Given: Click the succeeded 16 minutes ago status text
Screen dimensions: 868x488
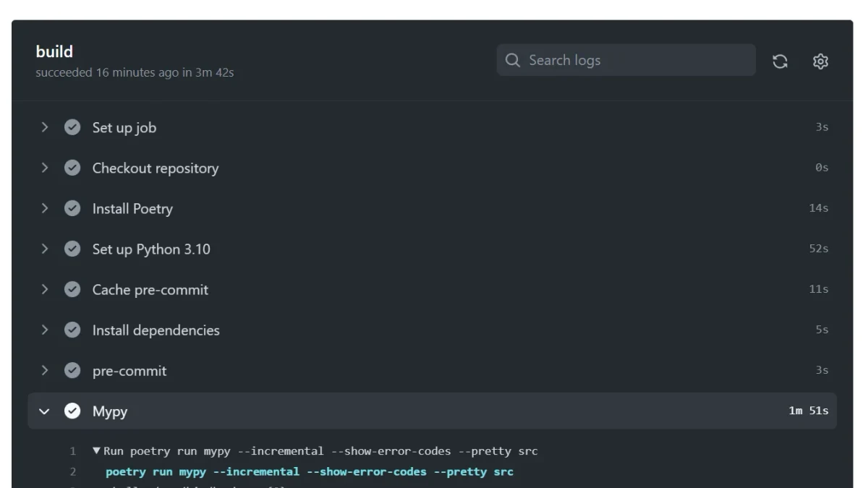Looking at the screenshot, I should click(135, 72).
